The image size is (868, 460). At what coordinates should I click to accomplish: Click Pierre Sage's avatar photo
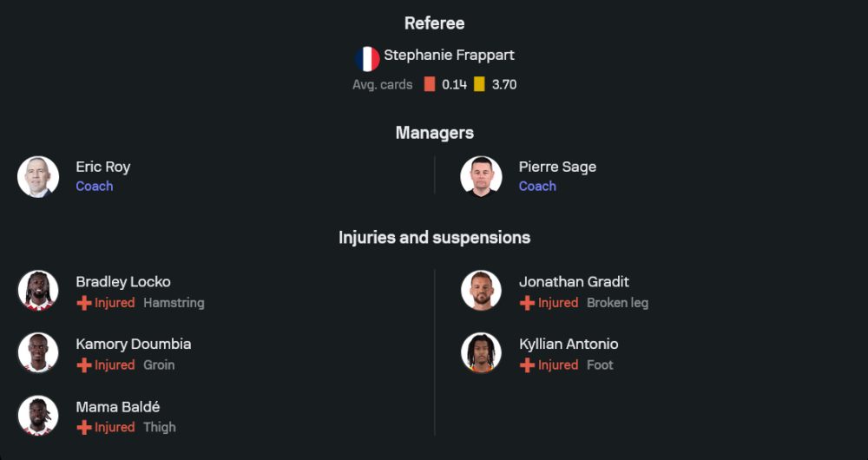(481, 176)
